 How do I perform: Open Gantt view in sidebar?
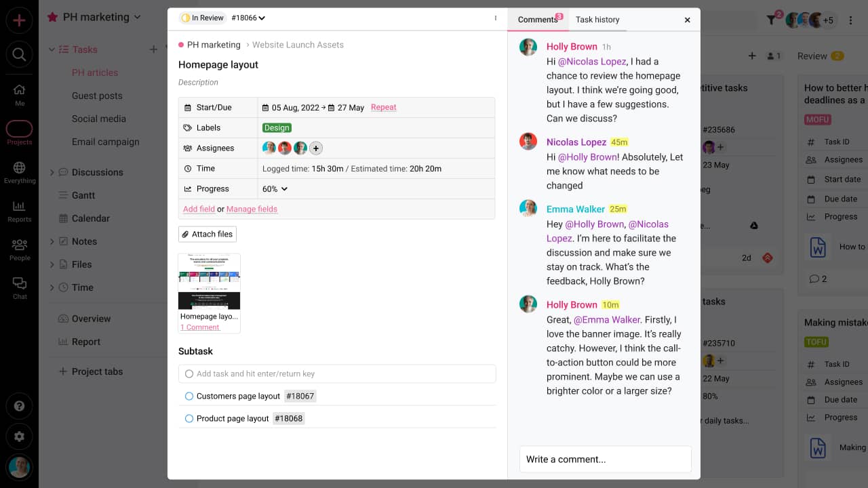pos(83,195)
